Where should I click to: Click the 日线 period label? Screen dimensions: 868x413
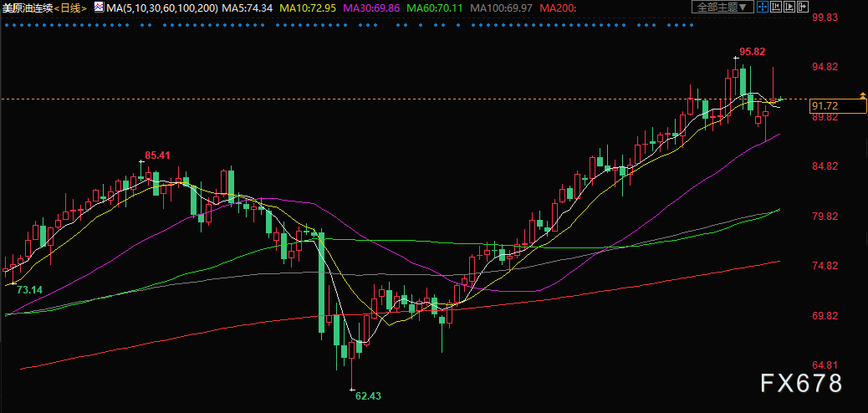[70, 8]
